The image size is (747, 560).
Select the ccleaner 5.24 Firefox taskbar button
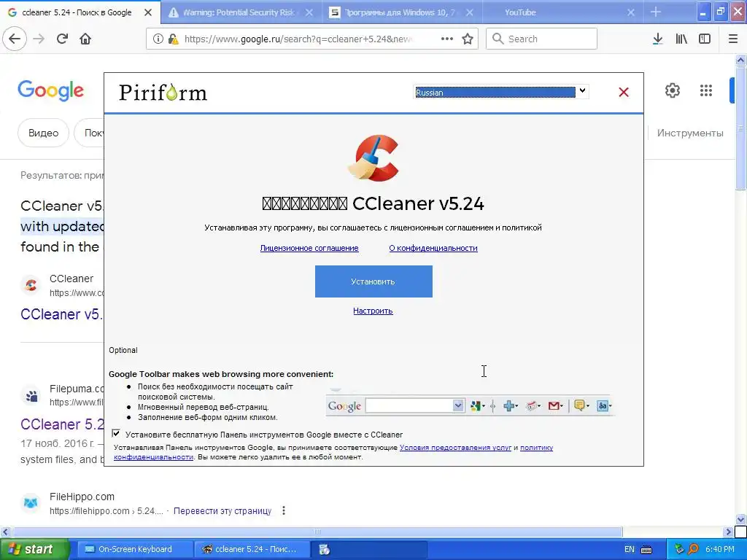coord(252,550)
